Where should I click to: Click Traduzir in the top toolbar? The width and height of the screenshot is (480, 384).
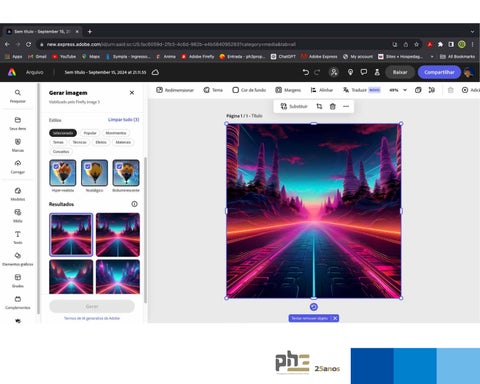click(361, 90)
